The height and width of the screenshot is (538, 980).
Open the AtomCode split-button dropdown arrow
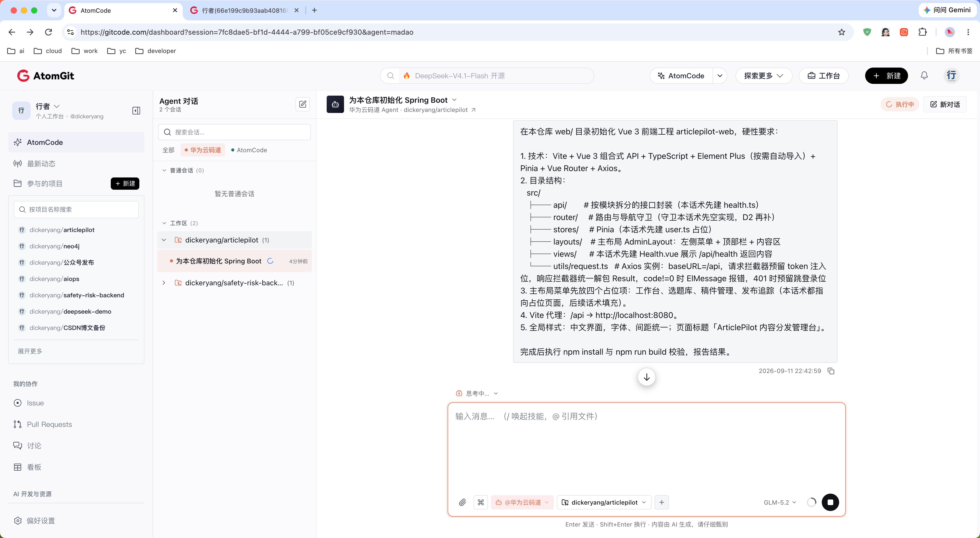[x=720, y=76]
